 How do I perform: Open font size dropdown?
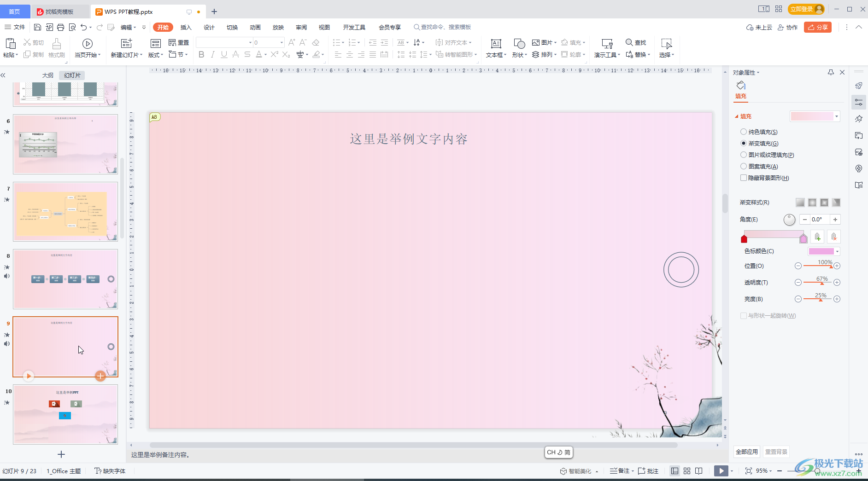282,42
